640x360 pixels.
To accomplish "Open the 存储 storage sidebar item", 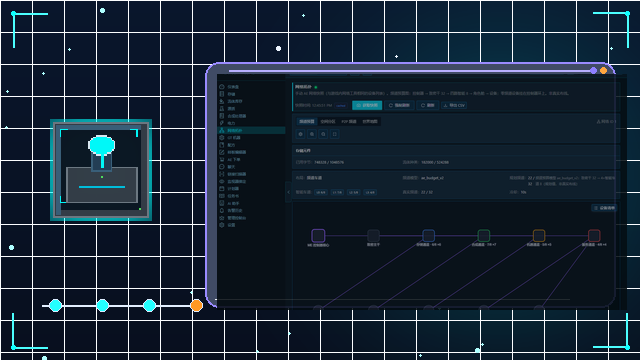I will [251, 94].
